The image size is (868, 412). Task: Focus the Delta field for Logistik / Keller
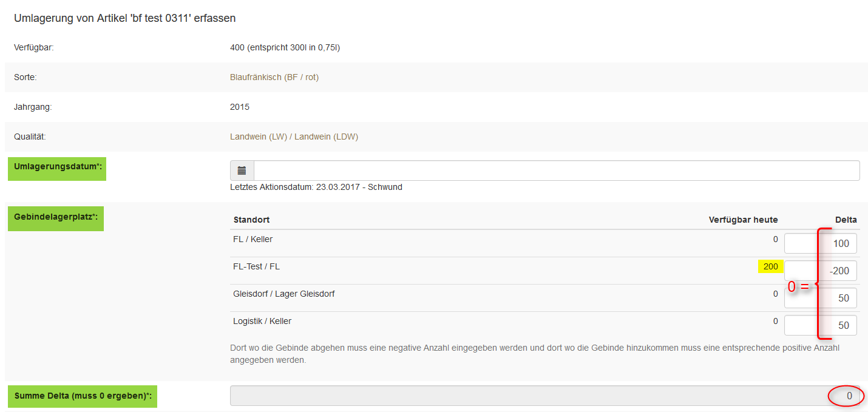[820, 325]
